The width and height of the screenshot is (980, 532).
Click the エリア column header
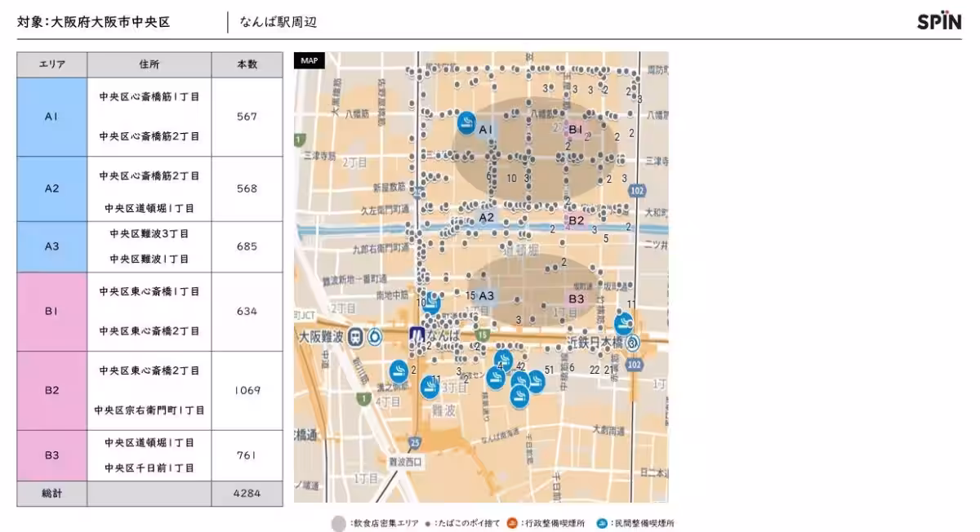click(x=52, y=64)
